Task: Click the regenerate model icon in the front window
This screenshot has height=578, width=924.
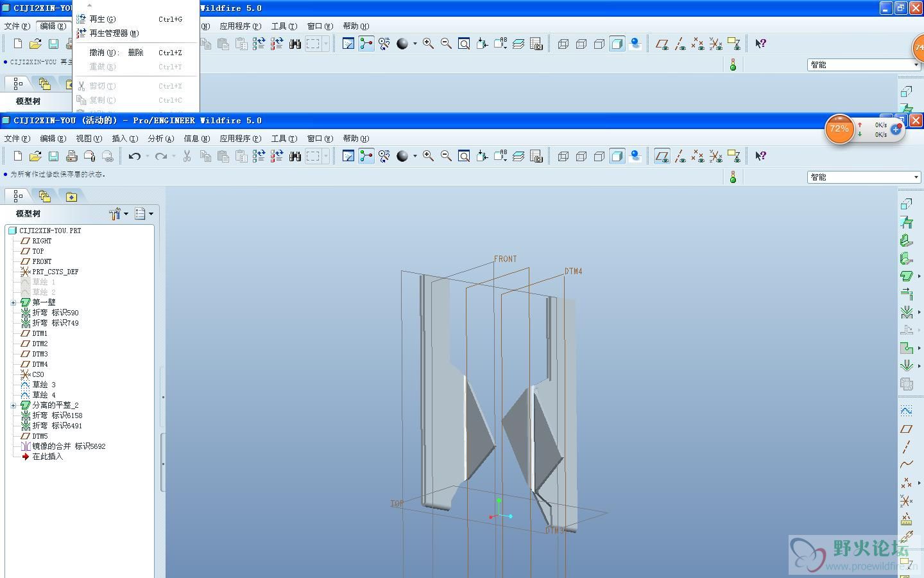Action: click(x=259, y=156)
